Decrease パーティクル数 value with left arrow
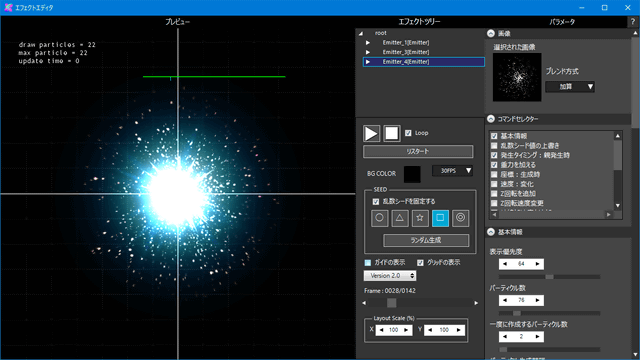The width and height of the screenshot is (640, 360). pyautogui.click(x=505, y=300)
